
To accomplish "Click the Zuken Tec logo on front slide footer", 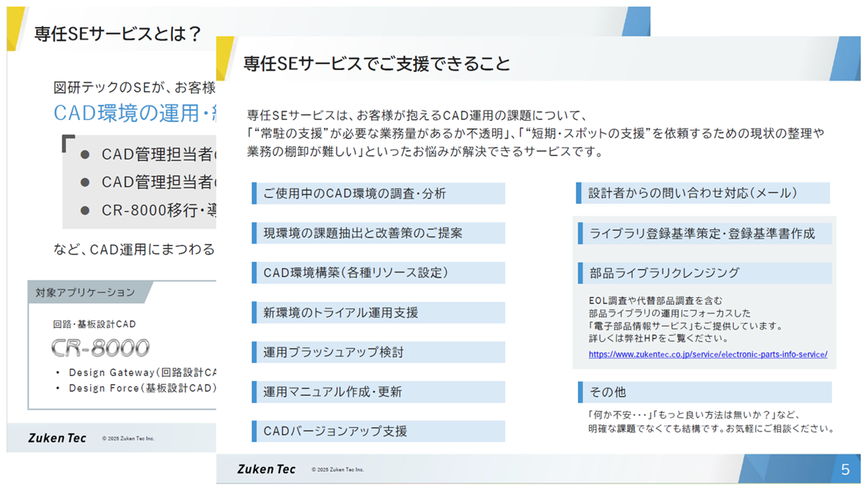I will pos(266,469).
